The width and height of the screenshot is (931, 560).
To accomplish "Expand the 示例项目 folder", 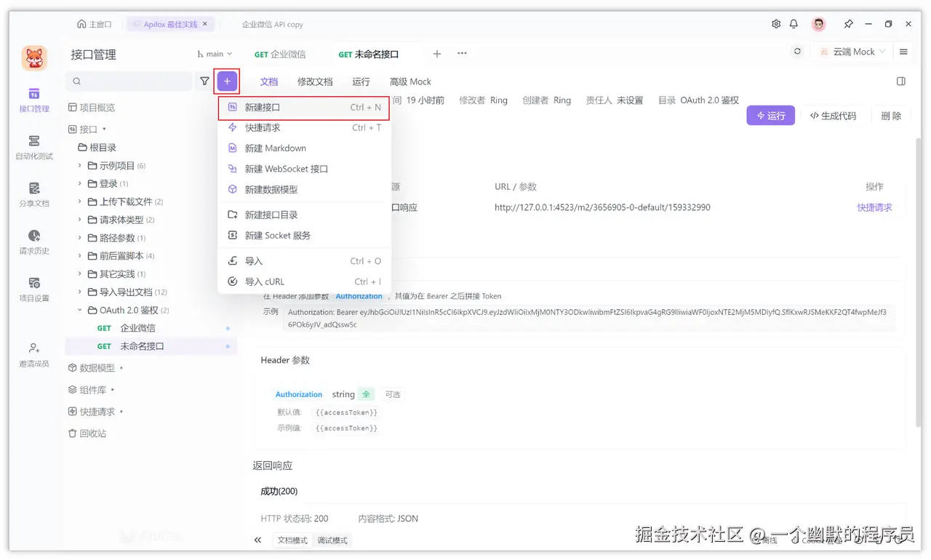I will [80, 165].
